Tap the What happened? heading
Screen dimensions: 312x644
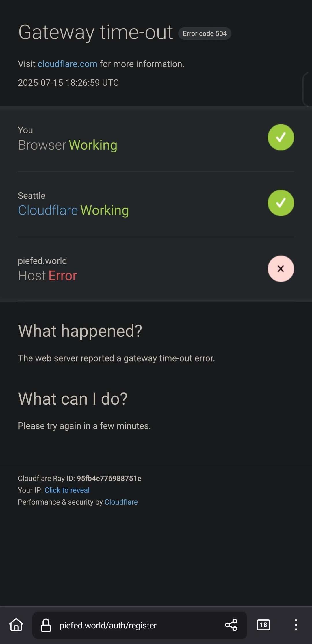click(80, 331)
